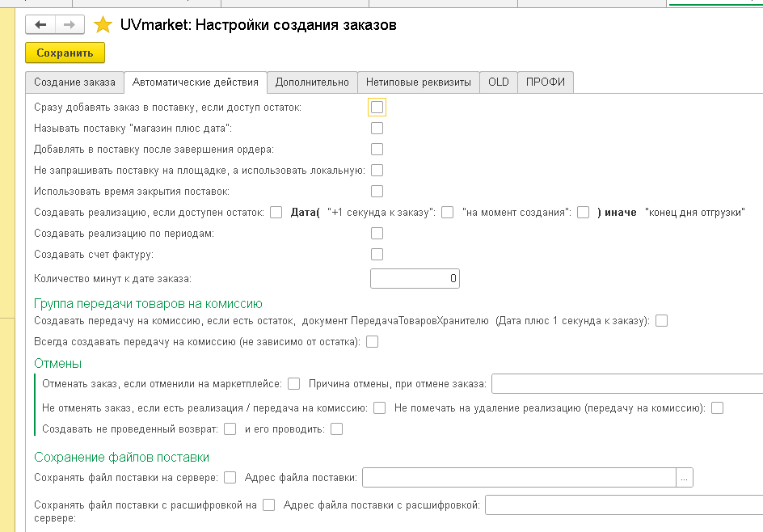
Task: Toggle Использовать время закрытия поставок checkbox
Action: pyautogui.click(x=377, y=192)
